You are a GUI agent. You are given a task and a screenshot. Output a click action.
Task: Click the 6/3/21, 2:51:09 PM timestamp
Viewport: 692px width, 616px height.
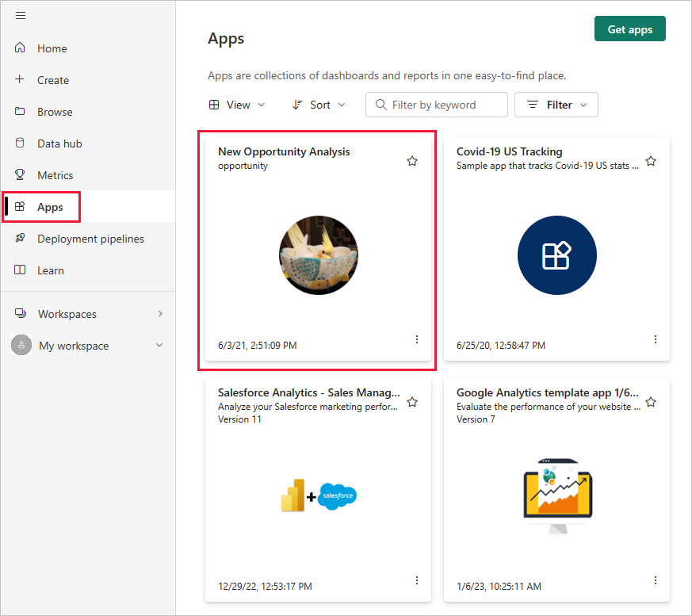coord(258,346)
